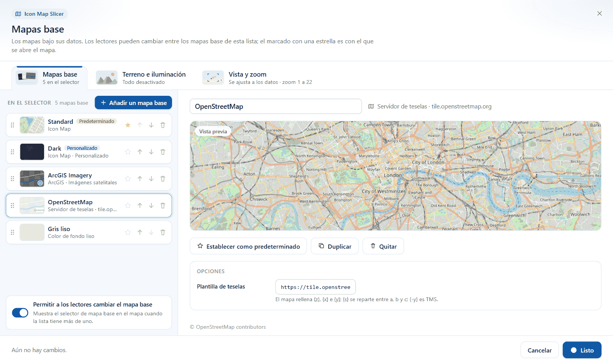This screenshot has width=613, height=364.
Task: Delete the ArcGIS Imagery basemap
Action: 163,179
